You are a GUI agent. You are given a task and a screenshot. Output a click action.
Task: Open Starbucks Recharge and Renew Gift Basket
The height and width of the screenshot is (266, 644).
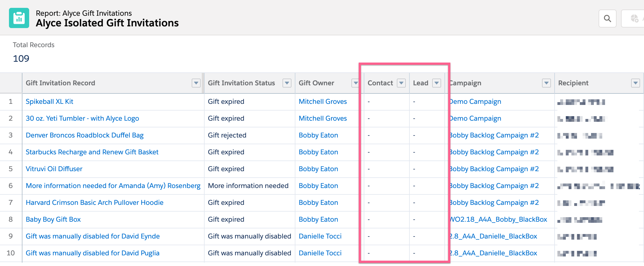(x=92, y=152)
